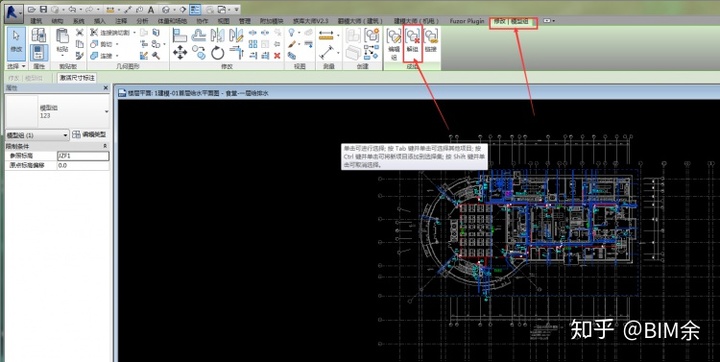Screen dimensions: 720x362
Task: Click the Save icon in quick access toolbar
Action: (x=43, y=10)
